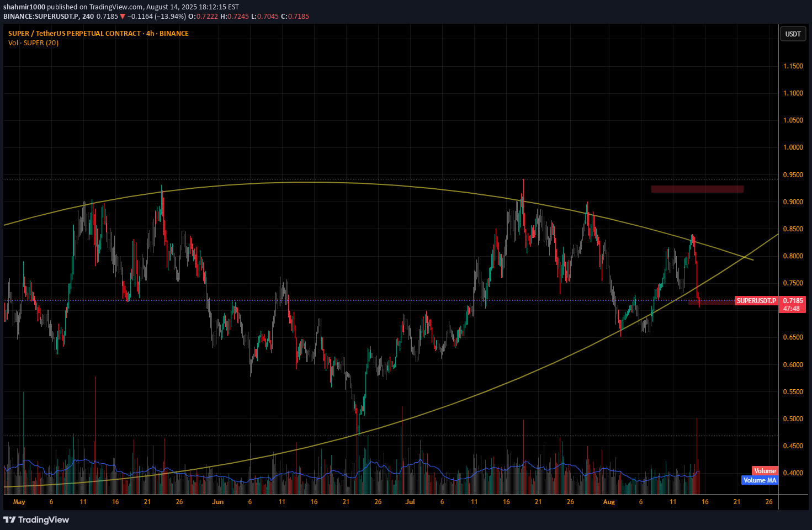Click the Aug date axis label
812x530 pixels.
(x=609, y=502)
